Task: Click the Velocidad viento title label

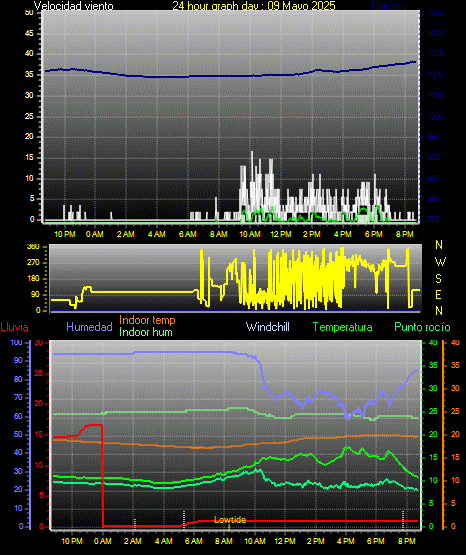Action: point(74,6)
